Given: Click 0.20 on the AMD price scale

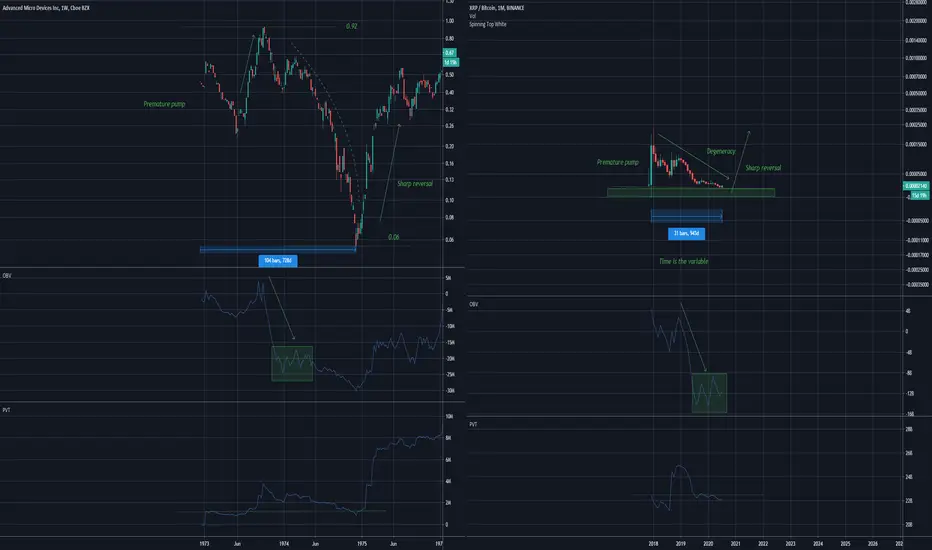Looking at the screenshot, I should pyautogui.click(x=449, y=146).
